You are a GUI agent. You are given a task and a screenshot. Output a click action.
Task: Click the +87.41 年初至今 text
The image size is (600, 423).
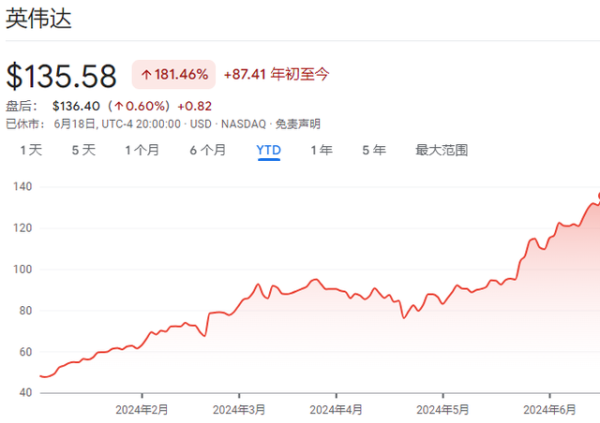click(276, 74)
